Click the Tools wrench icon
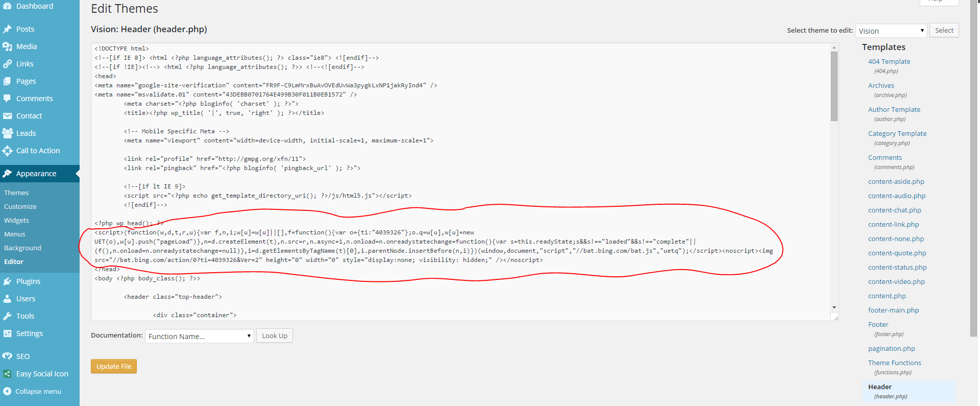This screenshot has height=406, width=980. pyautogui.click(x=7, y=316)
